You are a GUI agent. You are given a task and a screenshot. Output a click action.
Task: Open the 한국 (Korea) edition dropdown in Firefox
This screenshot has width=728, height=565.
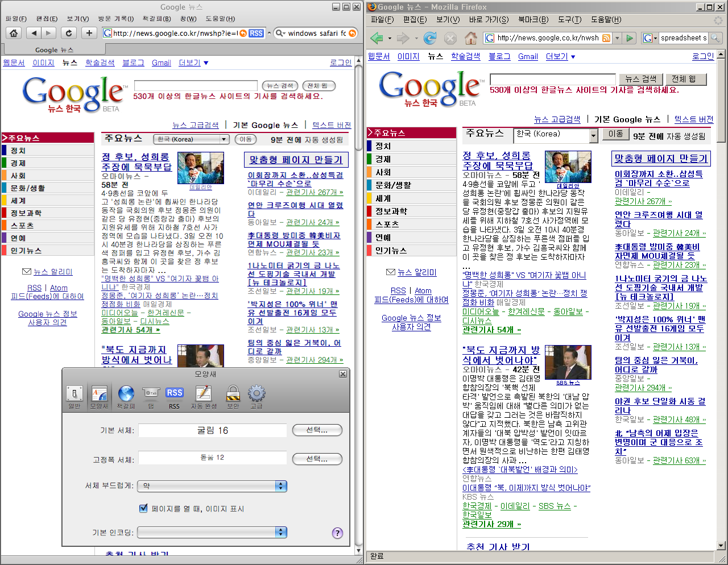(x=556, y=135)
